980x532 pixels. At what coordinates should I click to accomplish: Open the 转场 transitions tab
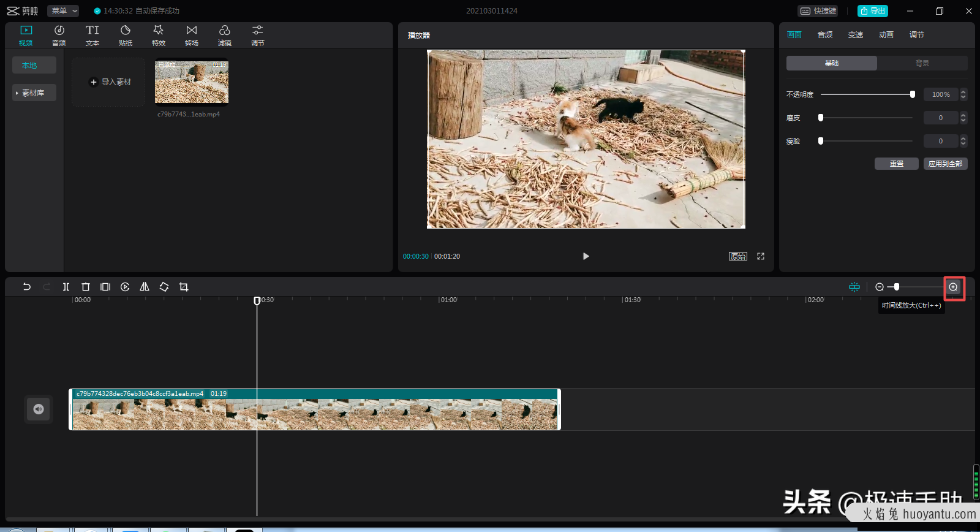click(192, 36)
